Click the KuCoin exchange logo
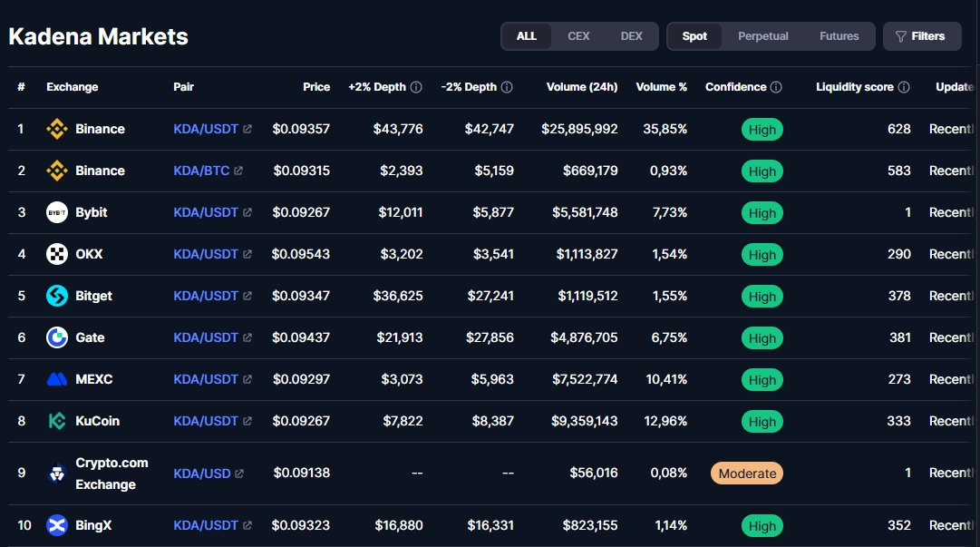The image size is (980, 547). click(57, 421)
